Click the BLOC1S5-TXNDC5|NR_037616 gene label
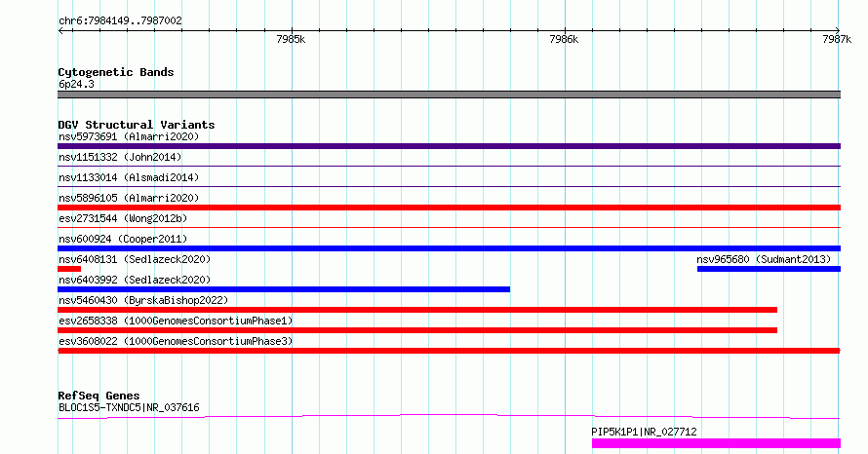This screenshot has height=454, width=868. coord(129,407)
